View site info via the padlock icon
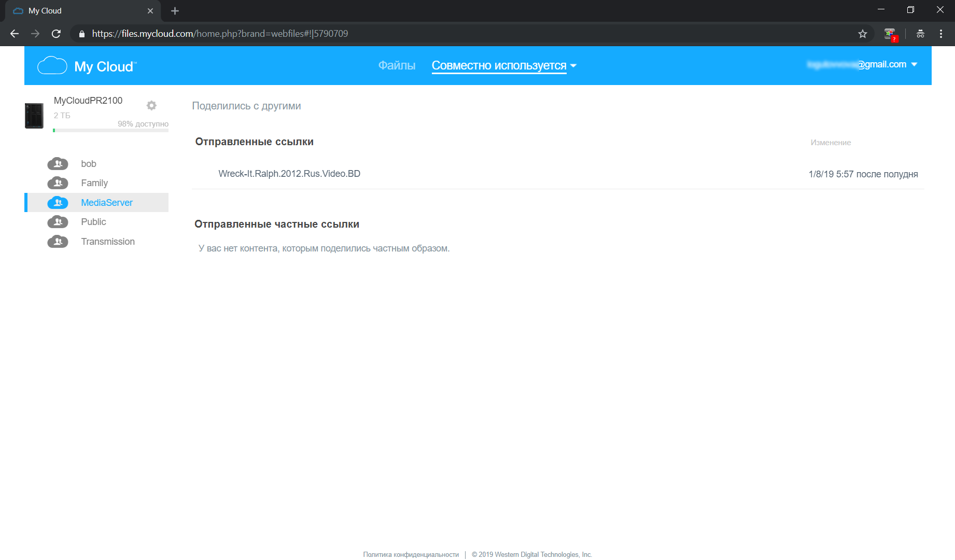The width and height of the screenshot is (955, 560). [x=81, y=34]
